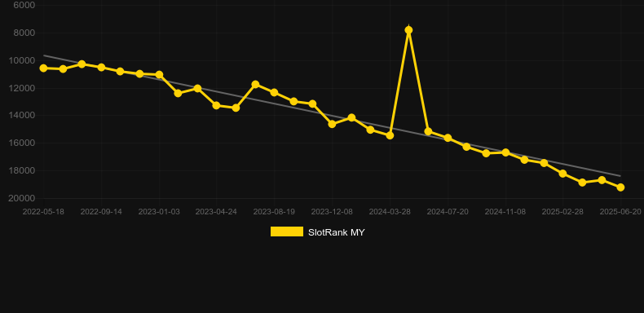Click the data point above 2024-03-28
Image resolution: width=644 pixels, height=313 pixels.
click(x=390, y=135)
